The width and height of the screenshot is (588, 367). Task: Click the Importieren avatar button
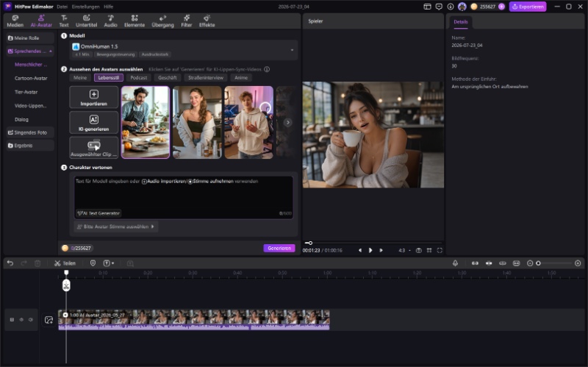pos(94,98)
